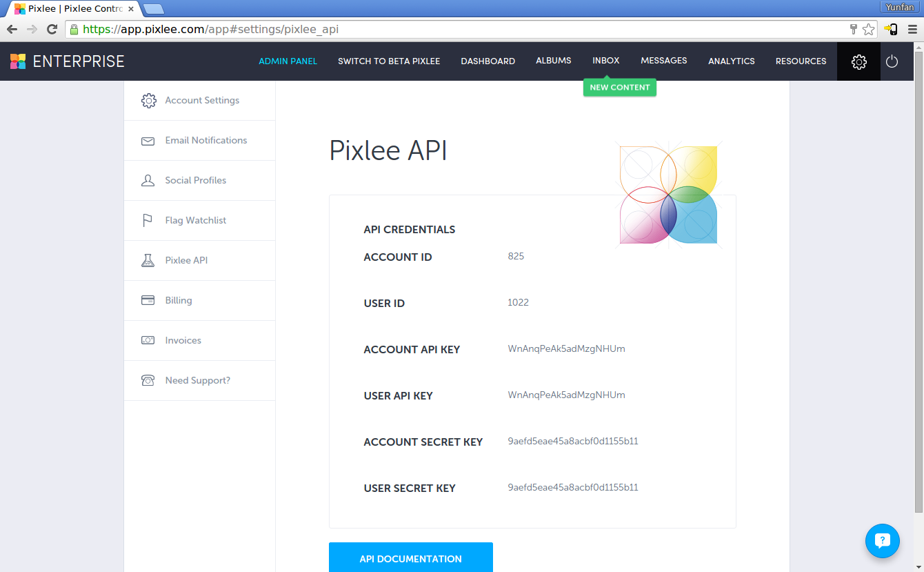The width and height of the screenshot is (924, 572).
Task: Click the Need Support telephone icon
Action: (x=148, y=380)
